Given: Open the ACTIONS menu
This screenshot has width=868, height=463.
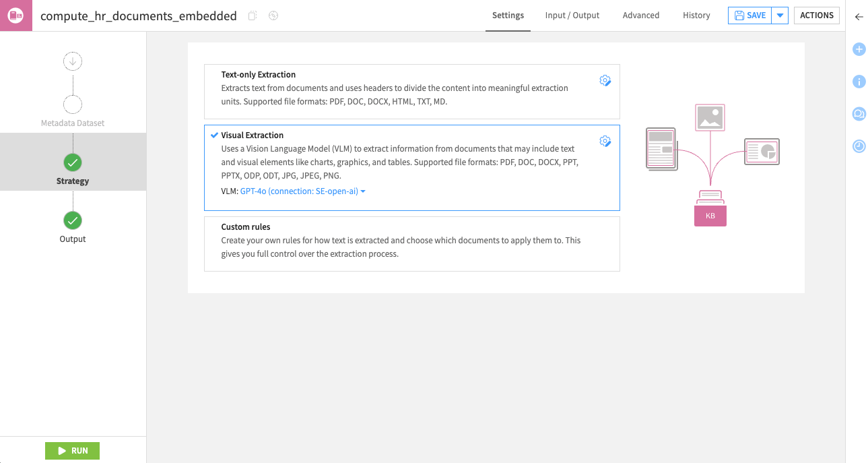Looking at the screenshot, I should point(816,16).
